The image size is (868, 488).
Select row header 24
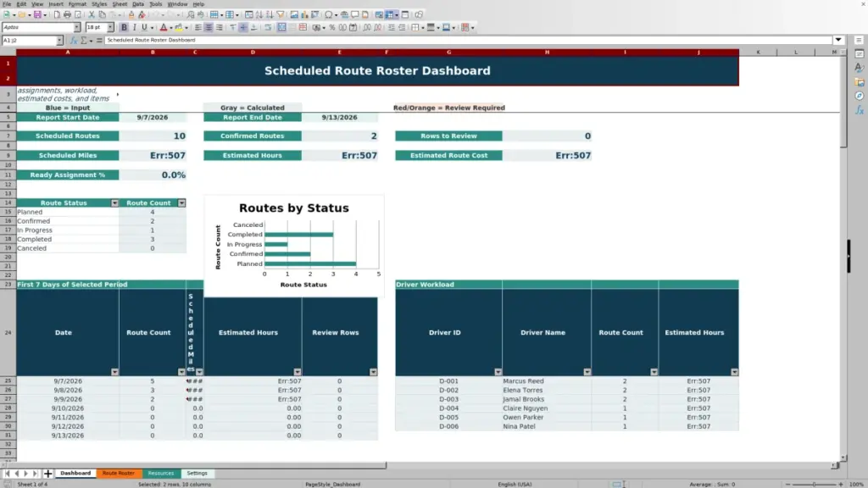point(8,332)
